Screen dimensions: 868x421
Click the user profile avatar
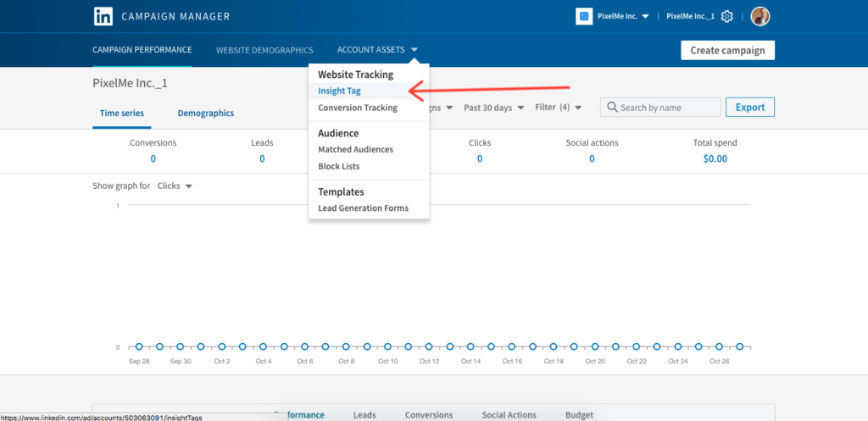pos(760,16)
